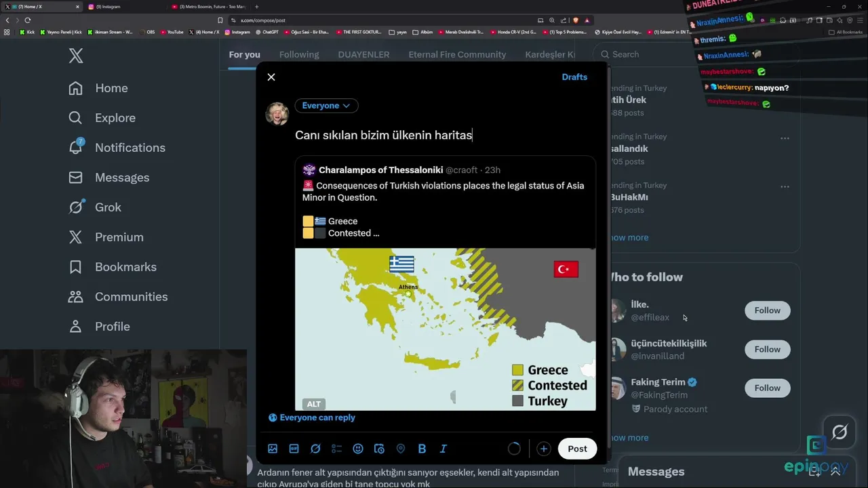This screenshot has height=488, width=868.
Task: Click the character count progress circle
Action: coord(514,449)
